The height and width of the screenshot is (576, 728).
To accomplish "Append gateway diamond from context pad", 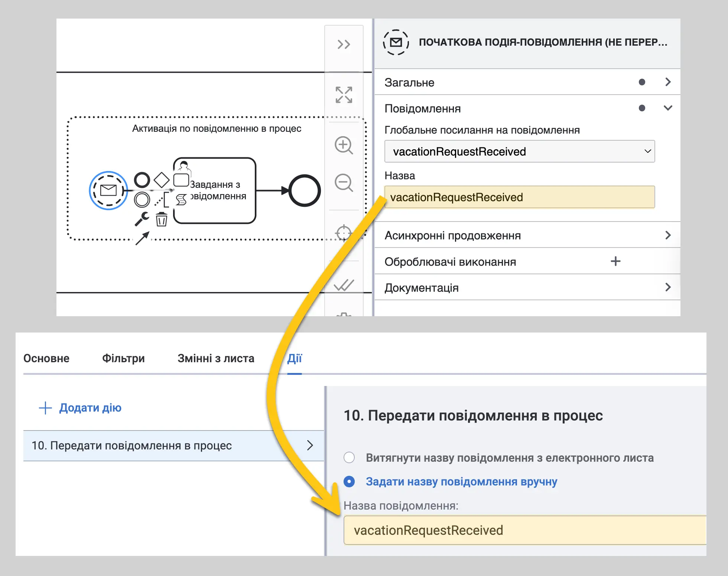I will pyautogui.click(x=162, y=180).
